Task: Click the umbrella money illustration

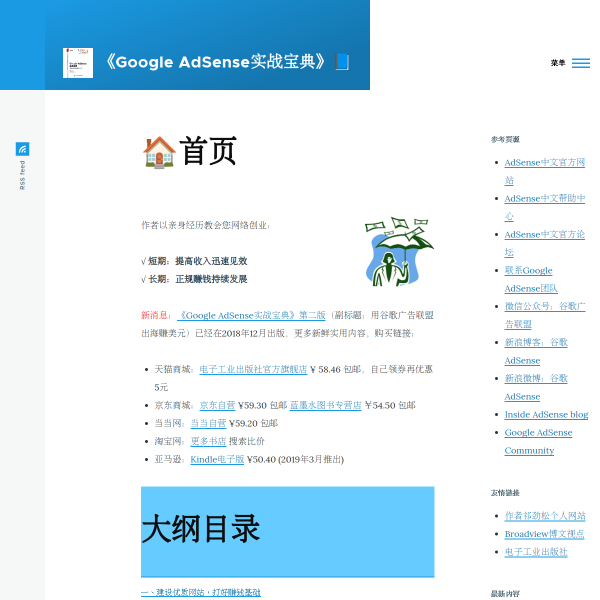Action: coord(399,251)
